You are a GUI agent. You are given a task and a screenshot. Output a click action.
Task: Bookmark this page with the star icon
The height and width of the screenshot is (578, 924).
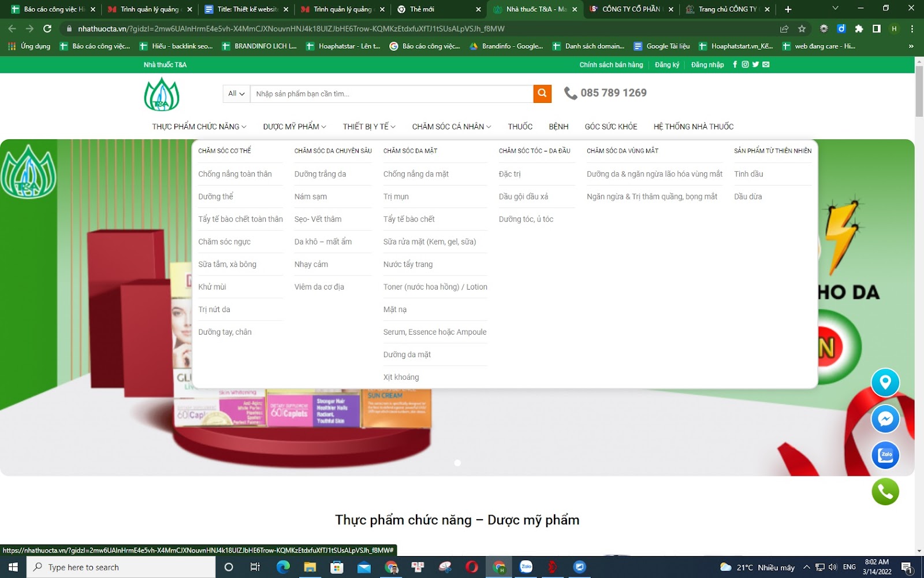(802, 29)
